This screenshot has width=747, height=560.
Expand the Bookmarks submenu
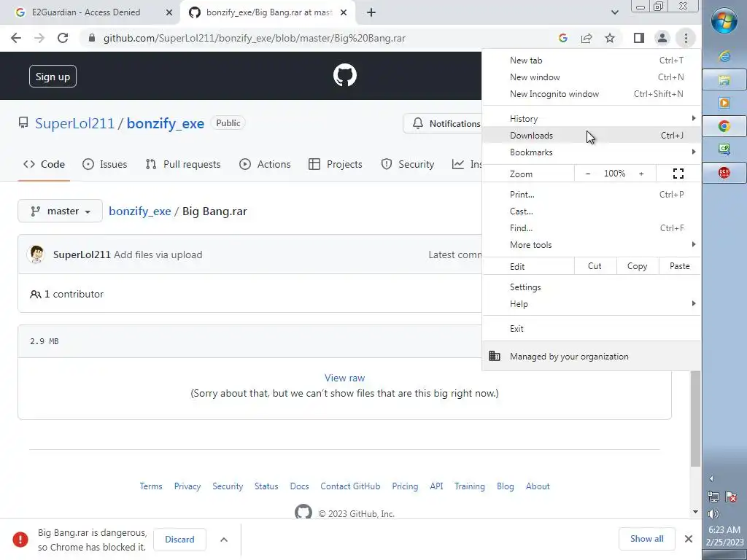591,152
